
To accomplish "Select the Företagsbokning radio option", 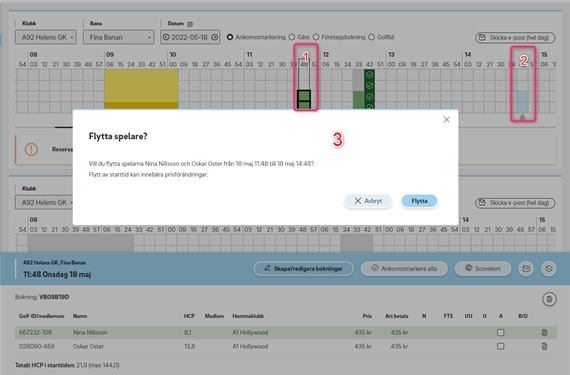I will (316, 37).
